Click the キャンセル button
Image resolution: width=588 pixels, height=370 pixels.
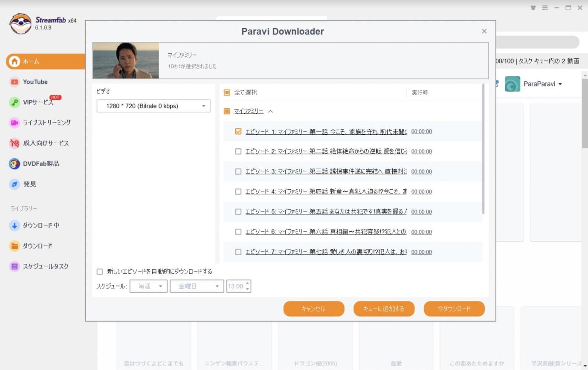pos(314,309)
